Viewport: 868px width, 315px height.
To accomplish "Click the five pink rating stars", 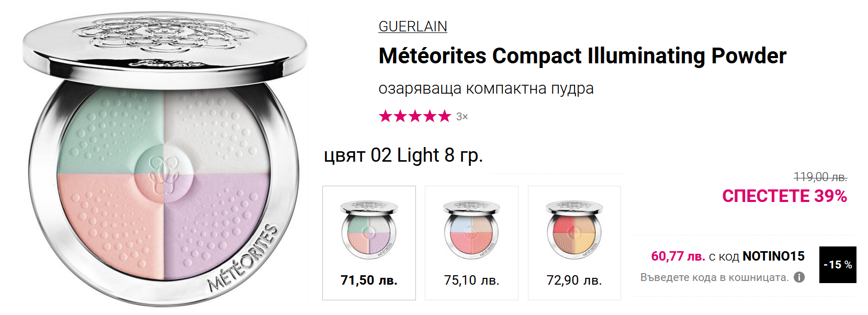I will (x=414, y=116).
